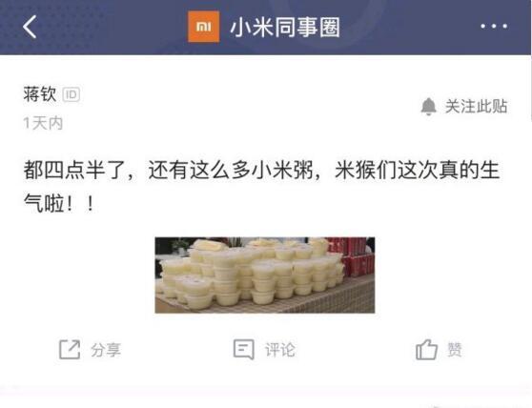Click the 1天内 timestamp

point(43,123)
